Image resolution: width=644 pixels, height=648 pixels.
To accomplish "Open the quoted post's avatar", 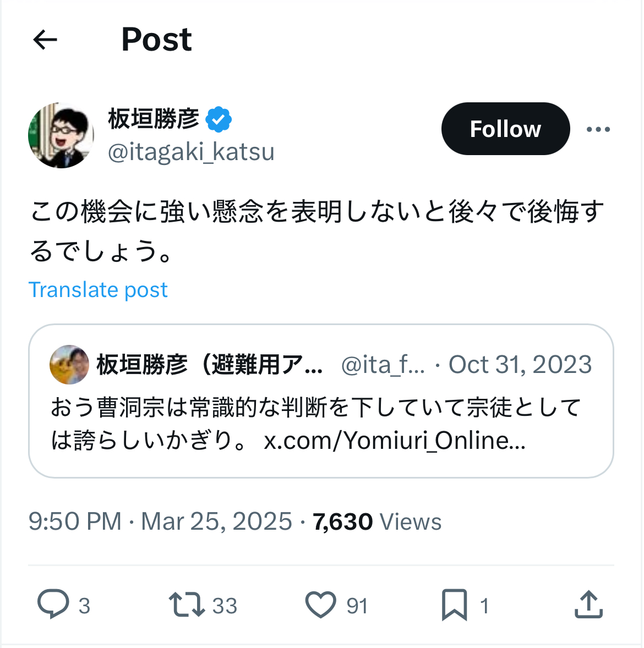I will pyautogui.click(x=69, y=364).
